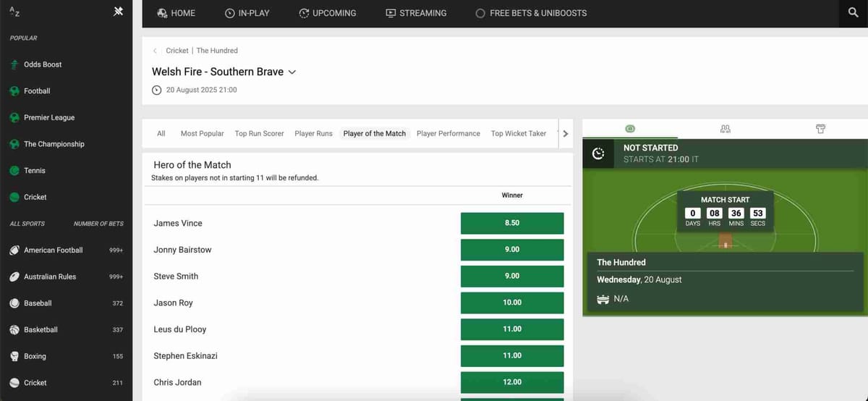Select the Player Runs tab
868x401 pixels.
[314, 134]
